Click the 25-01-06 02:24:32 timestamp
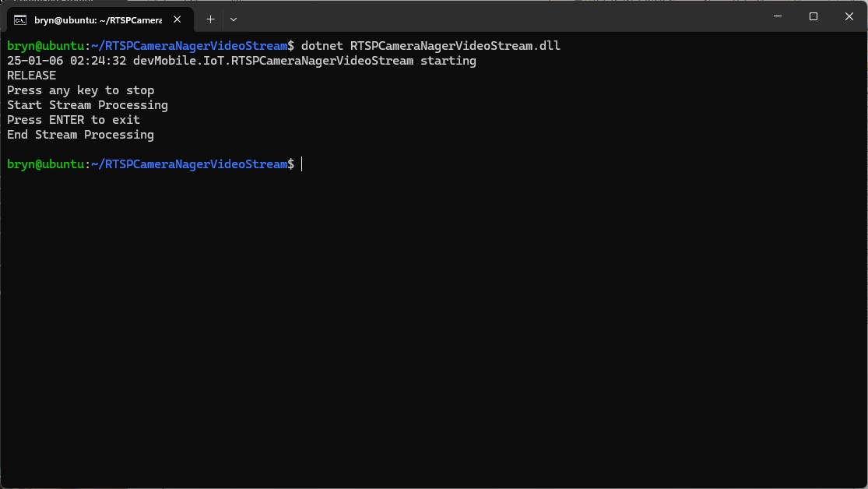Image resolution: width=868 pixels, height=489 pixels. [x=66, y=61]
